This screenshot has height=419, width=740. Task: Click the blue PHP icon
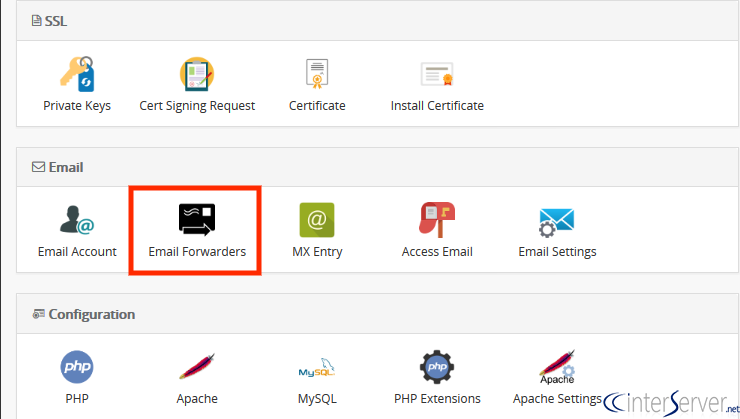pyautogui.click(x=77, y=367)
